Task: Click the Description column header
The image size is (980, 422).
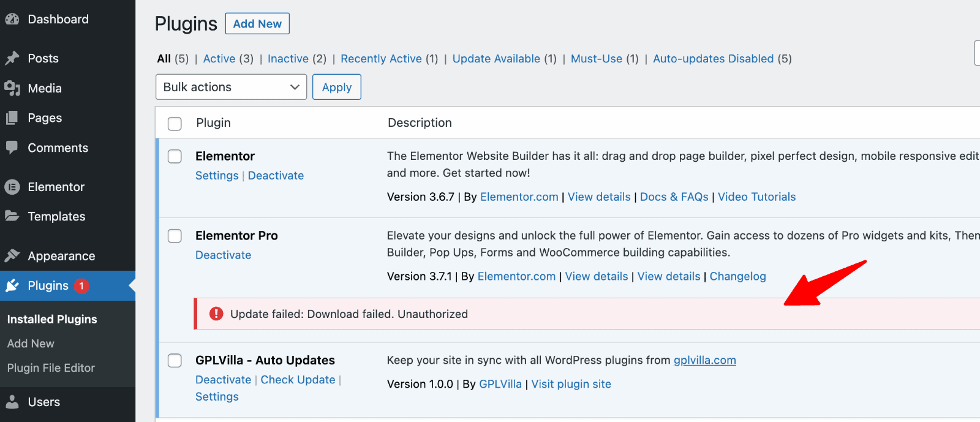Action: pyautogui.click(x=420, y=123)
